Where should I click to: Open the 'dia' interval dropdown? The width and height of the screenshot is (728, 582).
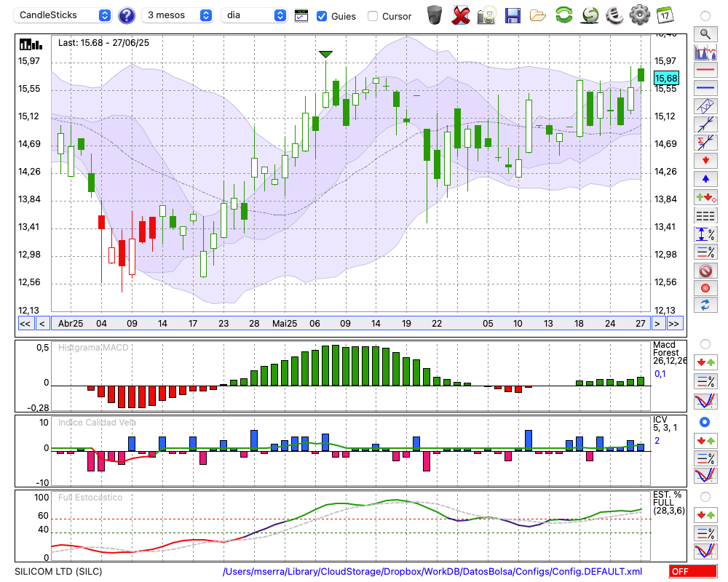point(254,15)
